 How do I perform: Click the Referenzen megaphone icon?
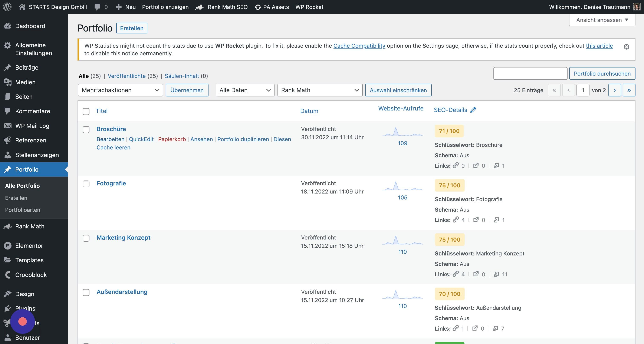[8, 140]
